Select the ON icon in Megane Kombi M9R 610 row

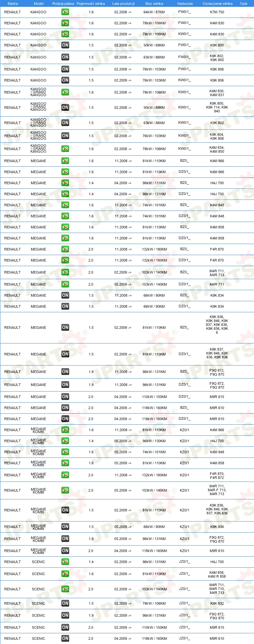click(65, 551)
